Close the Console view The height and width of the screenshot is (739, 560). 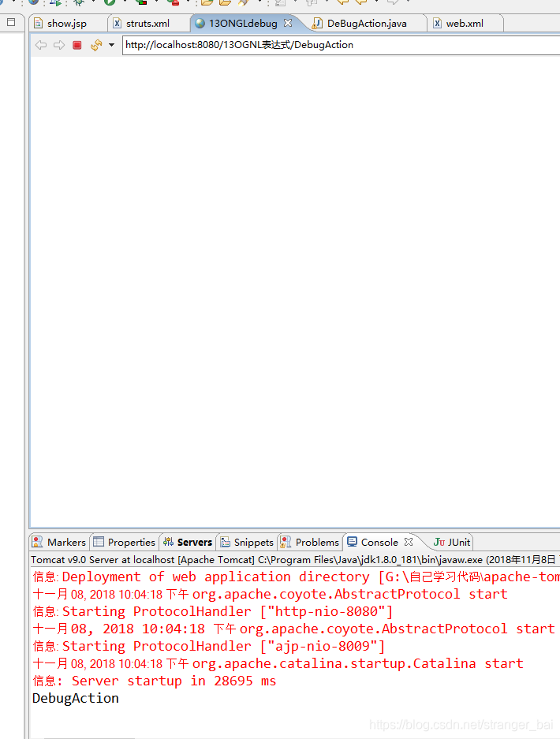point(409,542)
